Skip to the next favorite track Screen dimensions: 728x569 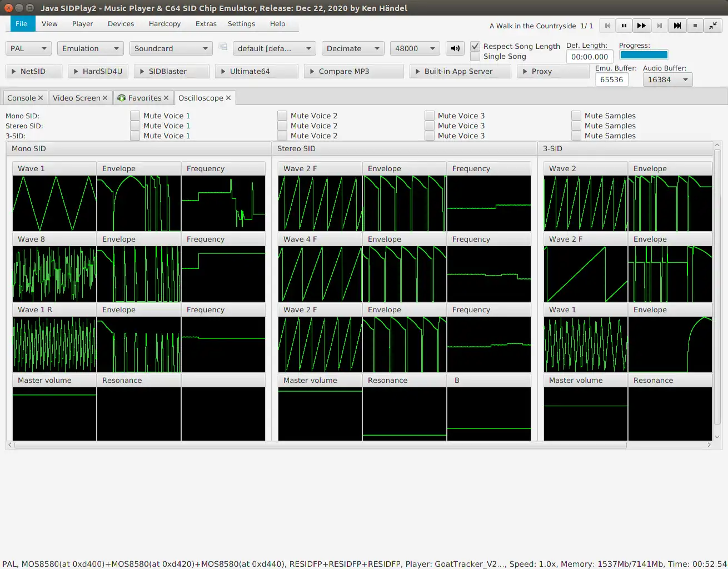click(x=677, y=26)
